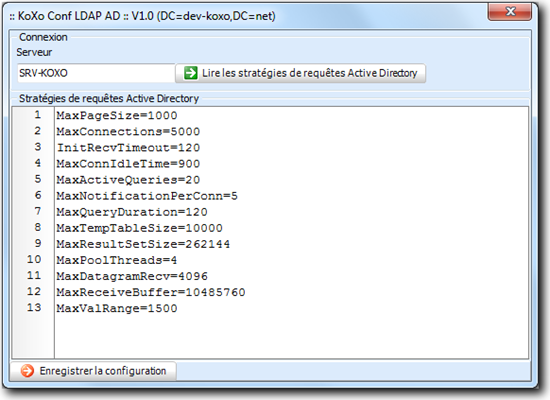Screen dimensions: 550x400
Task: Click 'Enregistrer la configuration' button label
Action: [x=102, y=371]
